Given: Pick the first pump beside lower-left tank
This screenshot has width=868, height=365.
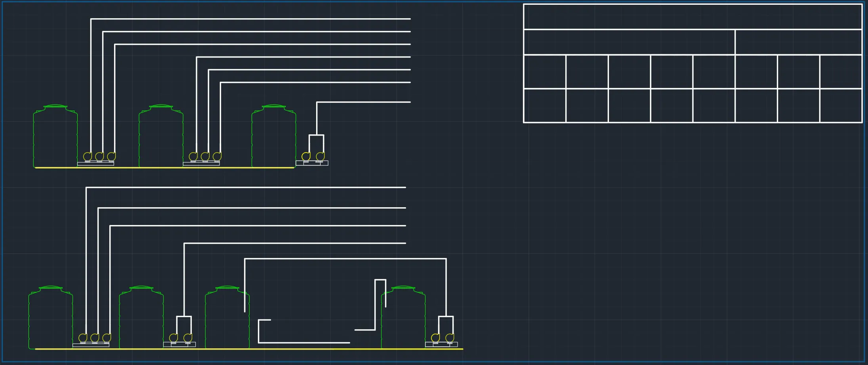Looking at the screenshot, I should pyautogui.click(x=83, y=338).
